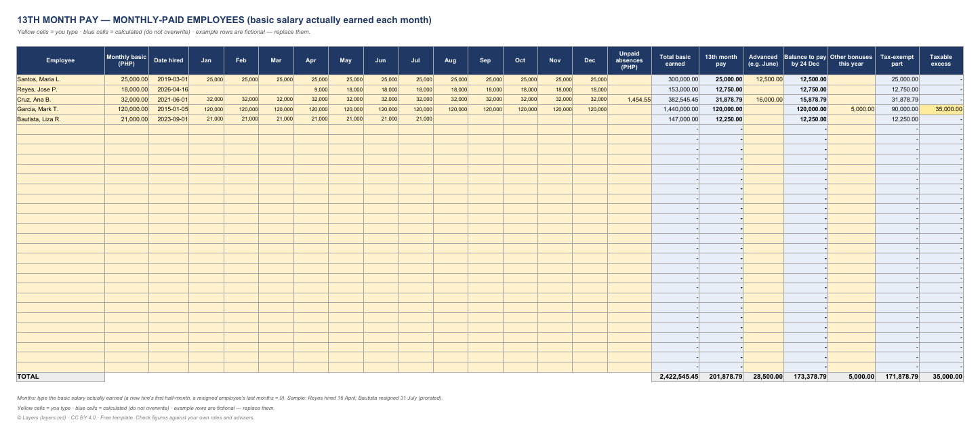980x437 pixels.
Task: Click the "Taxable excess" header
Action: [x=941, y=60]
